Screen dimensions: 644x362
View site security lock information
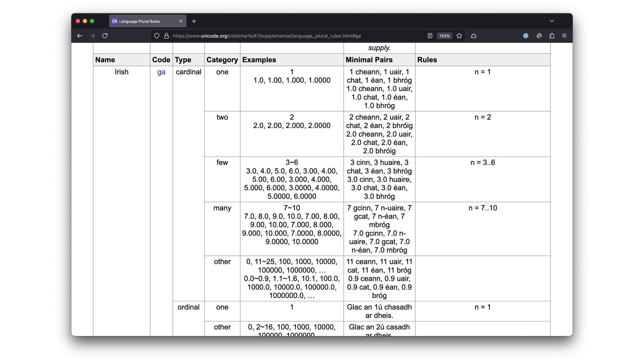(166, 36)
